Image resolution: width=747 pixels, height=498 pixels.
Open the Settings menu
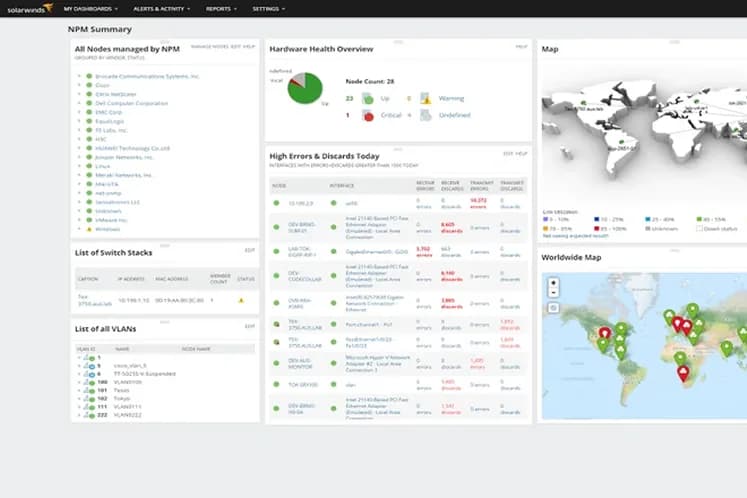[x=269, y=9]
